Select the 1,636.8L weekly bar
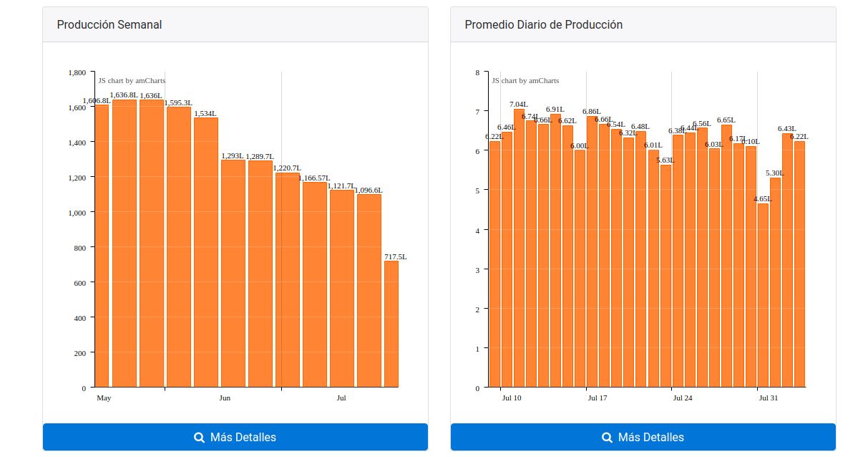This screenshot has height=457, width=868. coord(125,244)
